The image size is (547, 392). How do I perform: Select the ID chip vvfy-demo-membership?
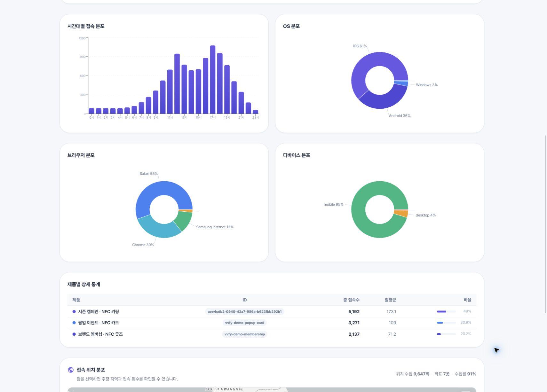point(245,334)
